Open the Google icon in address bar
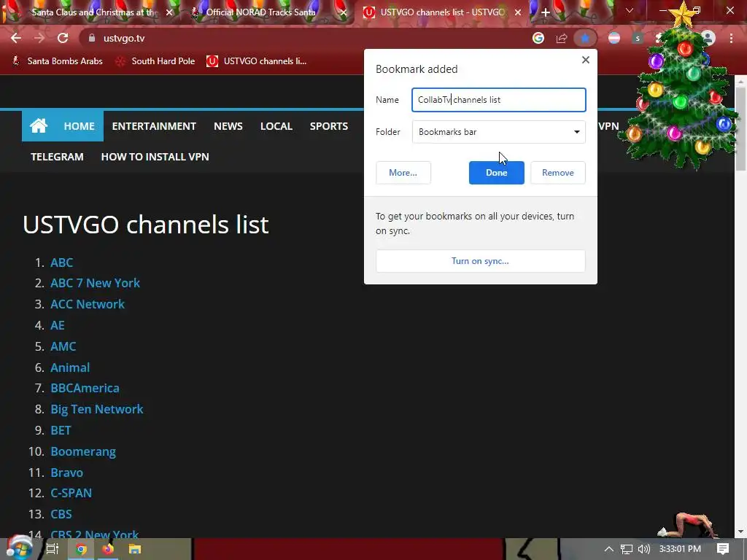This screenshot has width=747, height=560. [538, 38]
